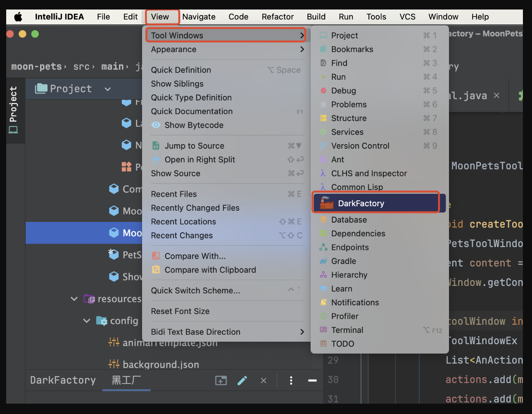
Task: Click the Terminal tool window icon
Action: pyautogui.click(x=324, y=330)
